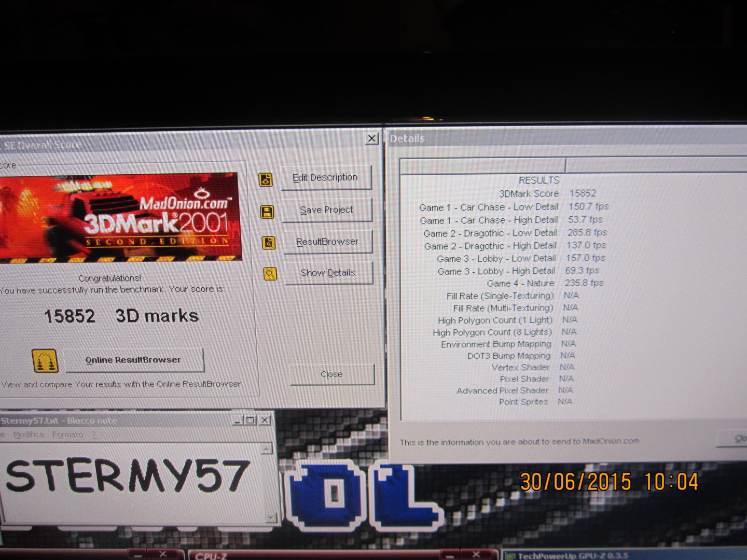Click the Save Project button
The height and width of the screenshot is (560, 747).
(327, 210)
